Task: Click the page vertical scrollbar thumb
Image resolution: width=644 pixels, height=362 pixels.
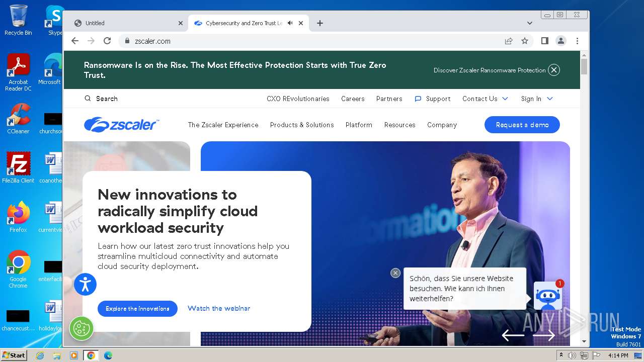Action: point(584,66)
